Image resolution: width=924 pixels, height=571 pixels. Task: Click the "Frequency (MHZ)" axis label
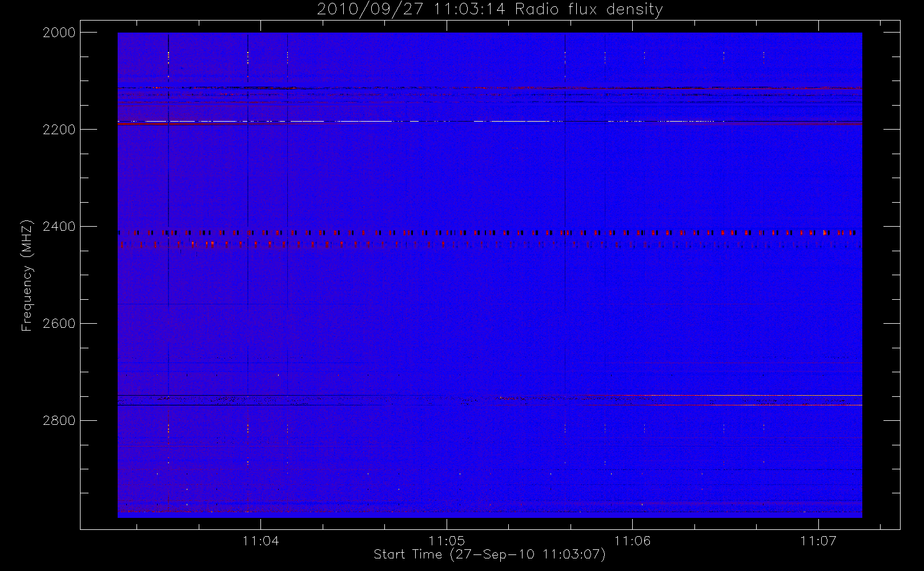click(x=27, y=275)
